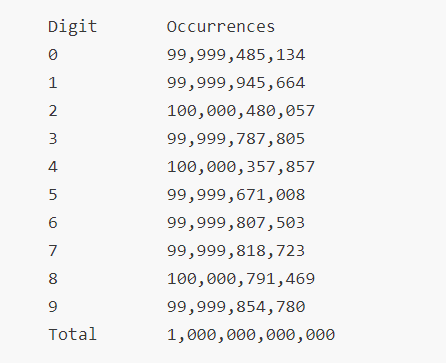Viewport: 446px width, 363px height.
Task: Click the count 99,999,671,008
Action: 236,195
